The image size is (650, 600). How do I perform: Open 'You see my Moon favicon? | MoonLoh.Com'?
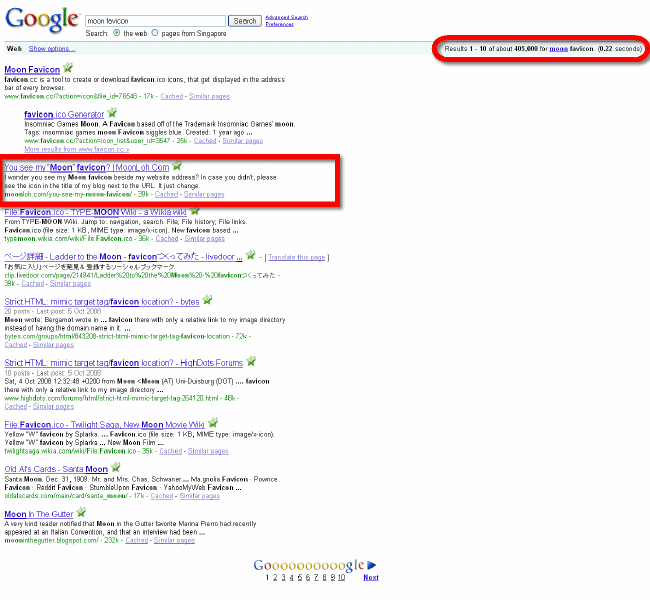pyautogui.click(x=87, y=168)
